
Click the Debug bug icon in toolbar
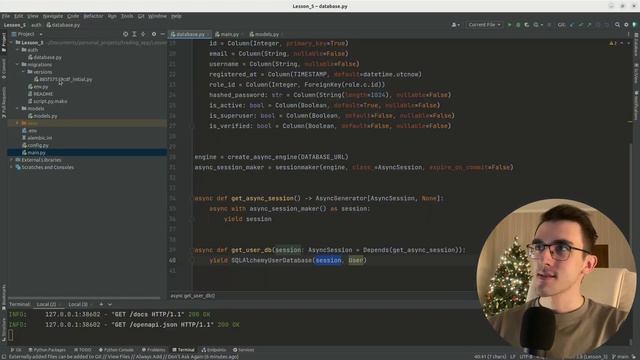tap(518, 25)
